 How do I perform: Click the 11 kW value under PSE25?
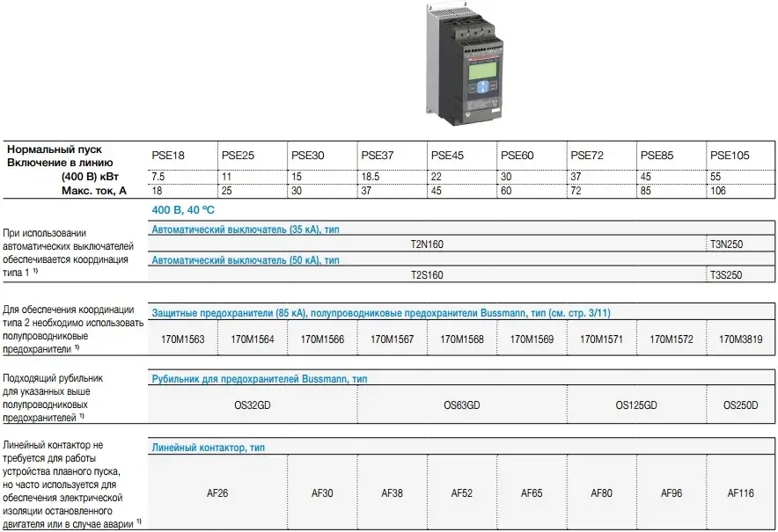(x=226, y=177)
